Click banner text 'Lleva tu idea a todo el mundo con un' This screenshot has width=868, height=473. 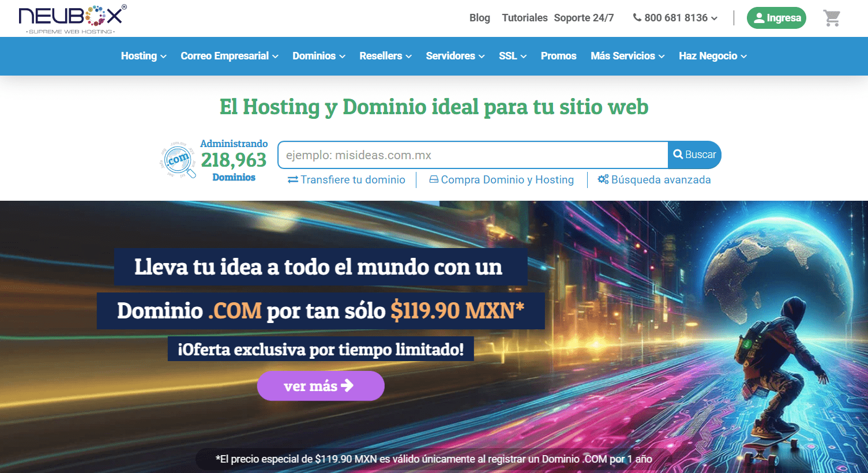click(318, 267)
